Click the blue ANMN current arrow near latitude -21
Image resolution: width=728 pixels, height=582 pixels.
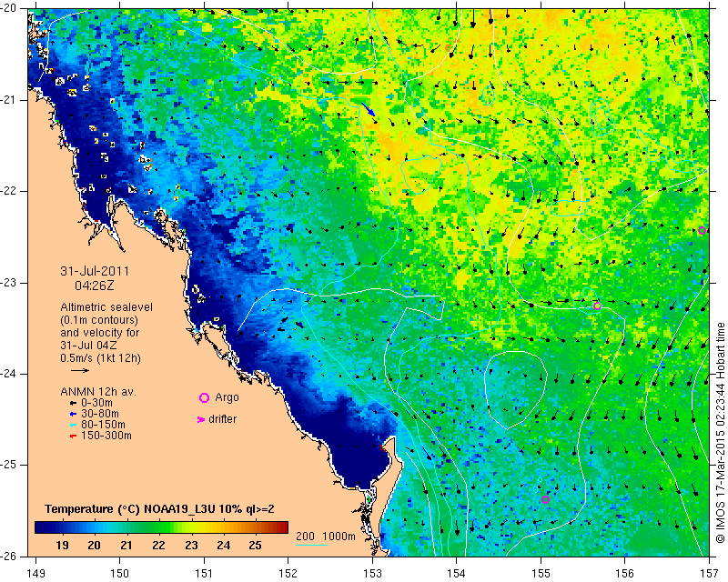coord(369,109)
